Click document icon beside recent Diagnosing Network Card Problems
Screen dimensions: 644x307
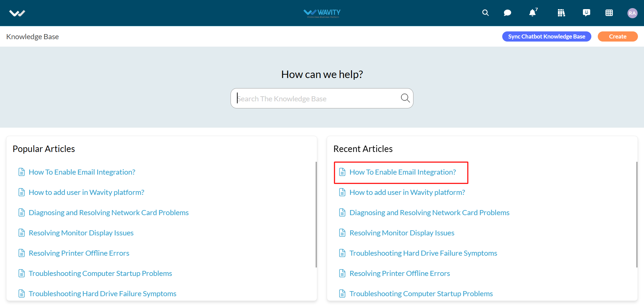click(x=342, y=212)
